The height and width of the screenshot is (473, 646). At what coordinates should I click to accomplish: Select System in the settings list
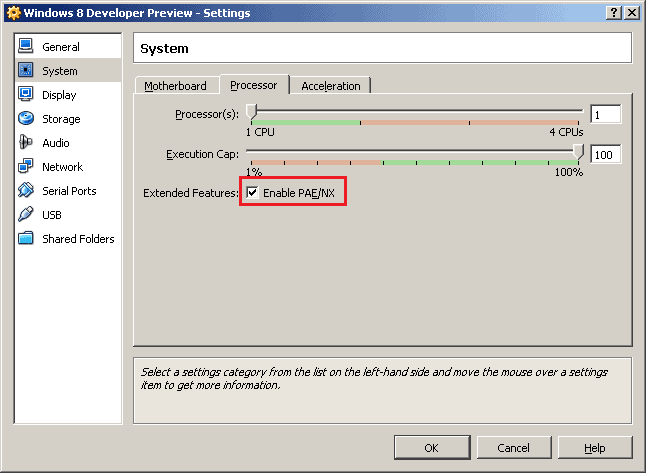(68, 70)
